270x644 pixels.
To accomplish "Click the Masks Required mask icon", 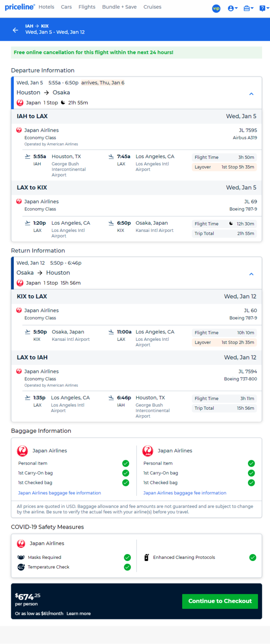I will click(21, 557).
